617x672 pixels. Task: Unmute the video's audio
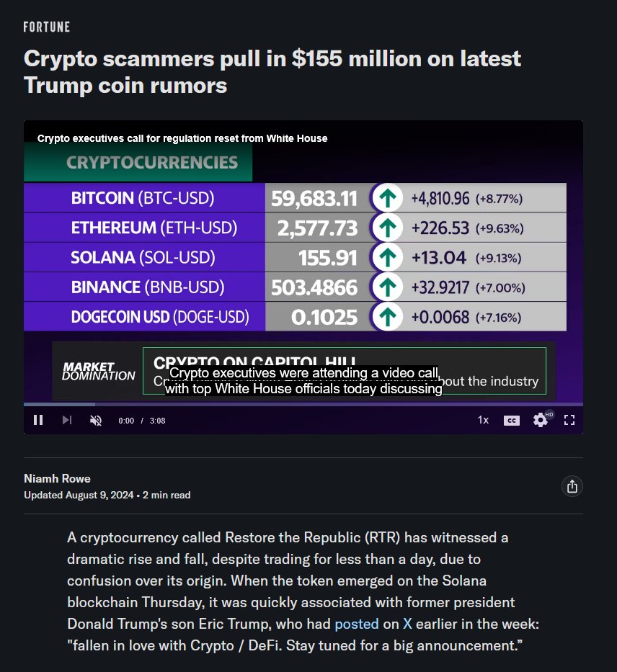point(96,421)
